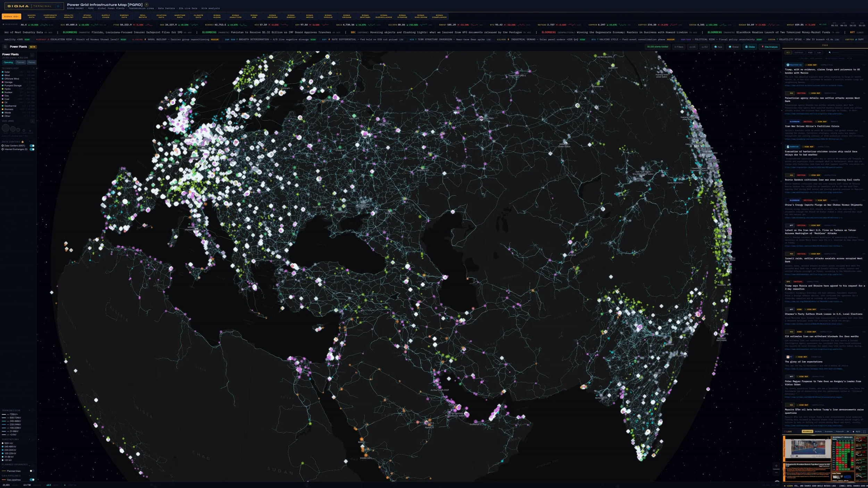
Task: Click the Filters gear icon button
Action: pyautogui.click(x=679, y=47)
